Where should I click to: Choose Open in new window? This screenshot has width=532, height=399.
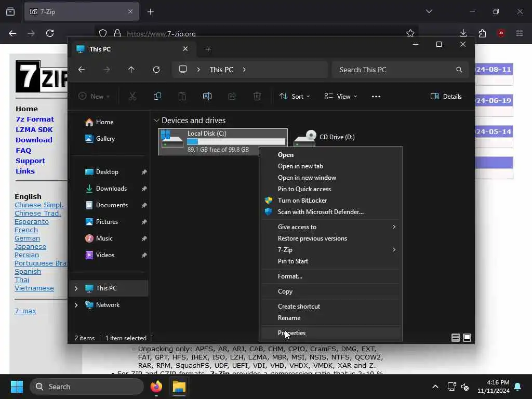(307, 178)
